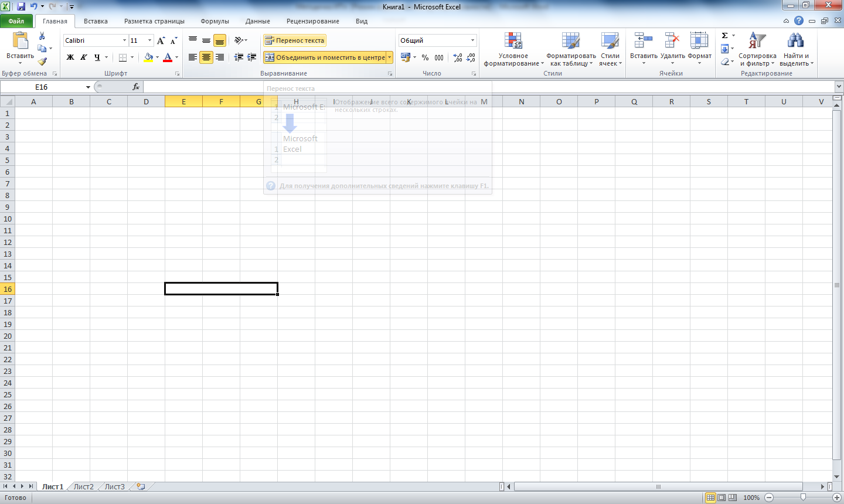Switch to sheet tab Лист2
This screenshot has width=844, height=504.
[84, 486]
